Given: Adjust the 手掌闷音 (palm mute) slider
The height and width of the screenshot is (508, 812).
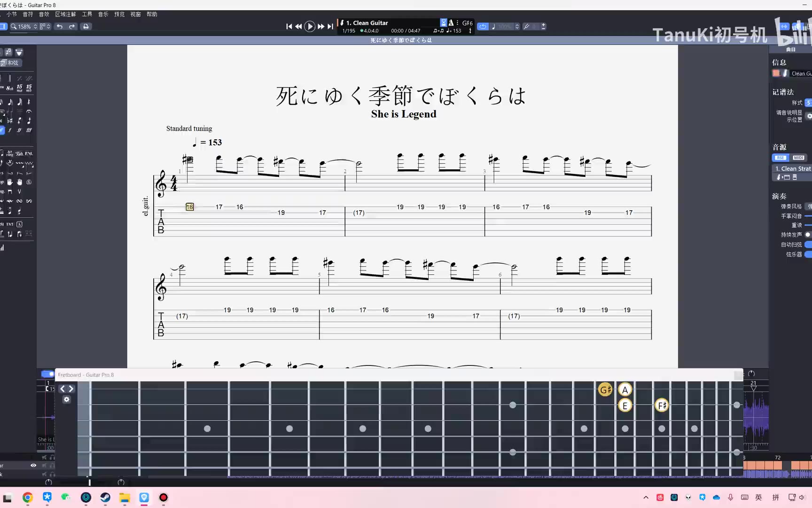Looking at the screenshot, I should tap(808, 216).
